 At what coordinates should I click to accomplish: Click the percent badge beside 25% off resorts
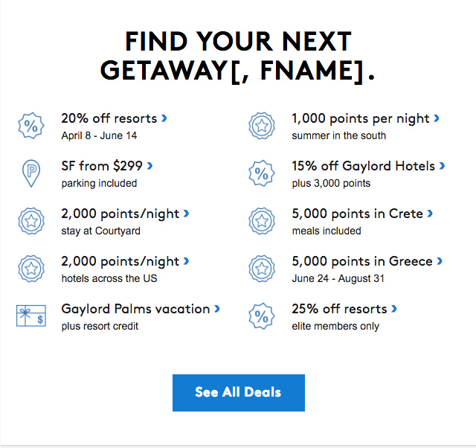pos(262,316)
